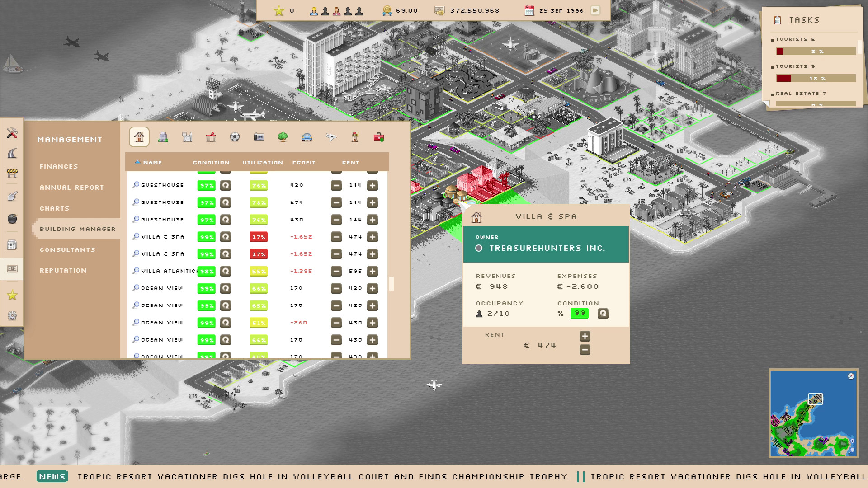Viewport: 868px width, 488px height.
Task: Locate Villa Atlantic with its magnifier icon
Action: pos(136,271)
